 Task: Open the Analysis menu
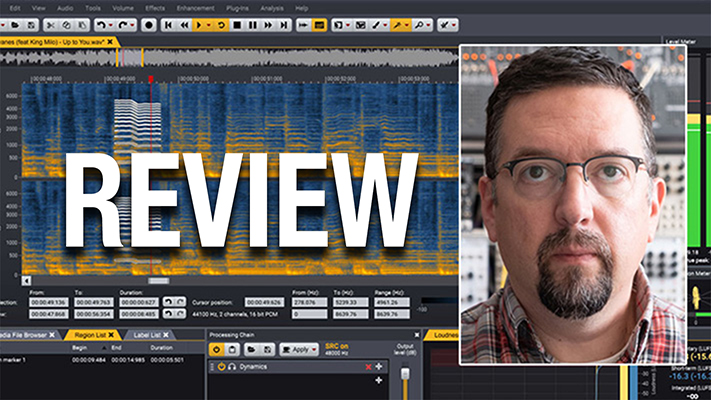(272, 7)
